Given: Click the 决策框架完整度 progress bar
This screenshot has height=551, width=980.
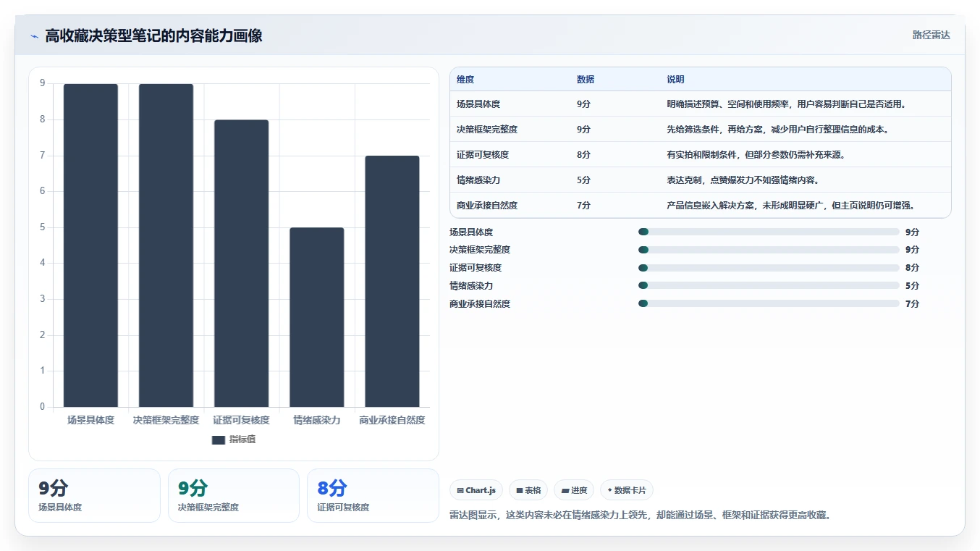Looking at the screenshot, I should pyautogui.click(x=769, y=250).
